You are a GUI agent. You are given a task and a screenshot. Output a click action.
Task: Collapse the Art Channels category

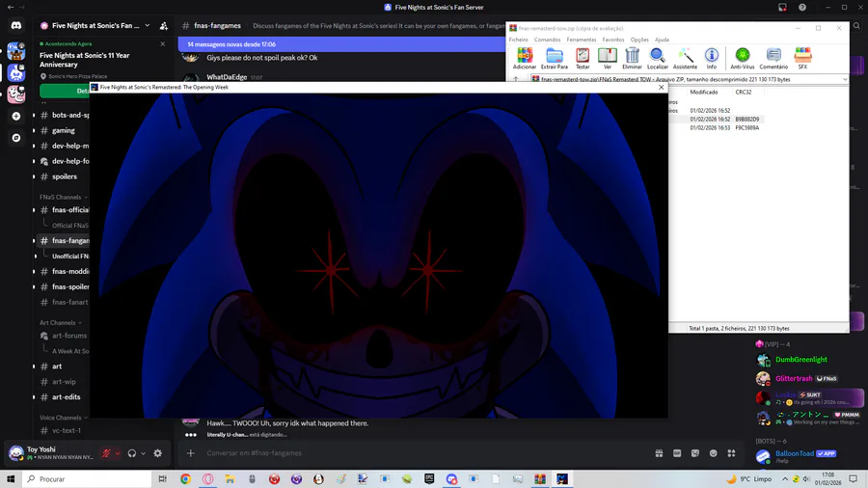(61, 322)
